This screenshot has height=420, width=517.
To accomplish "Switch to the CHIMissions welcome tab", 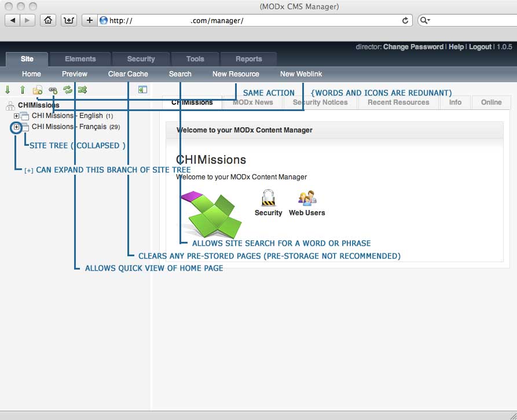I will click(x=192, y=102).
